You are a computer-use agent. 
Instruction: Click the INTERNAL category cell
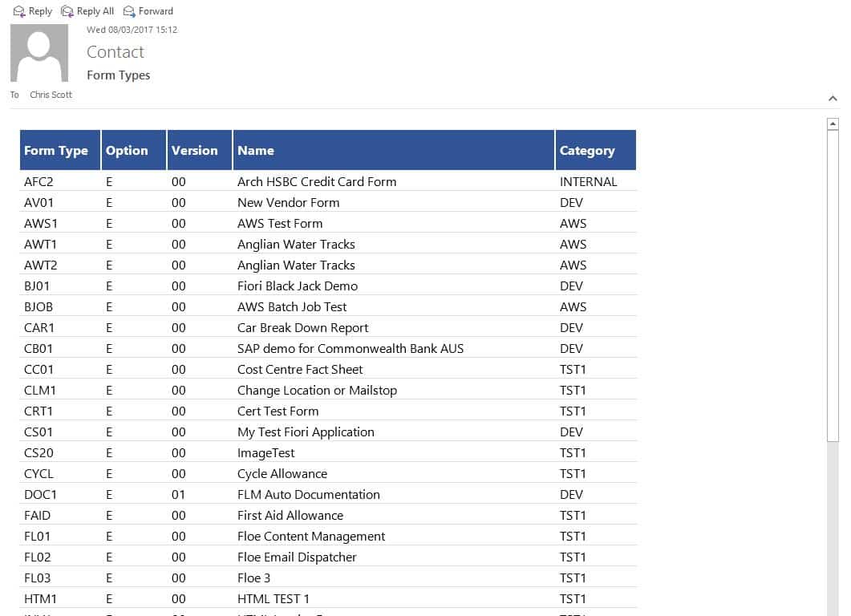coord(588,182)
